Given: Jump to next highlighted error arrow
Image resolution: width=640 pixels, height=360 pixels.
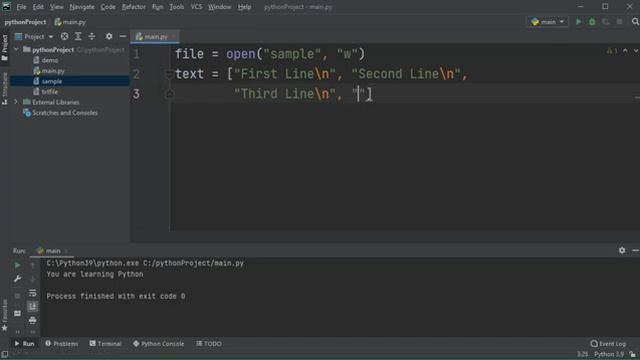Looking at the screenshot, I should click(x=636, y=51).
